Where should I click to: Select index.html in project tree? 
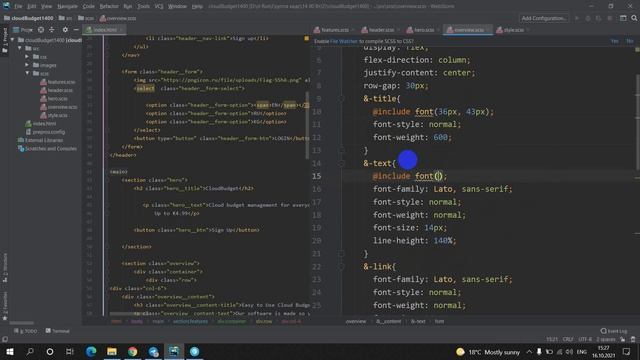pos(40,124)
